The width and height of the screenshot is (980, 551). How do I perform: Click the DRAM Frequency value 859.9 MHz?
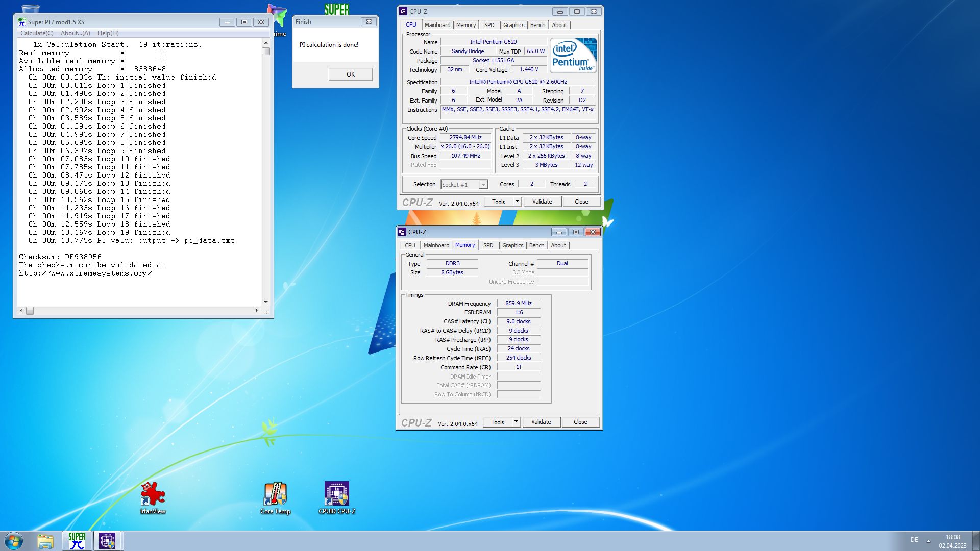(x=519, y=304)
